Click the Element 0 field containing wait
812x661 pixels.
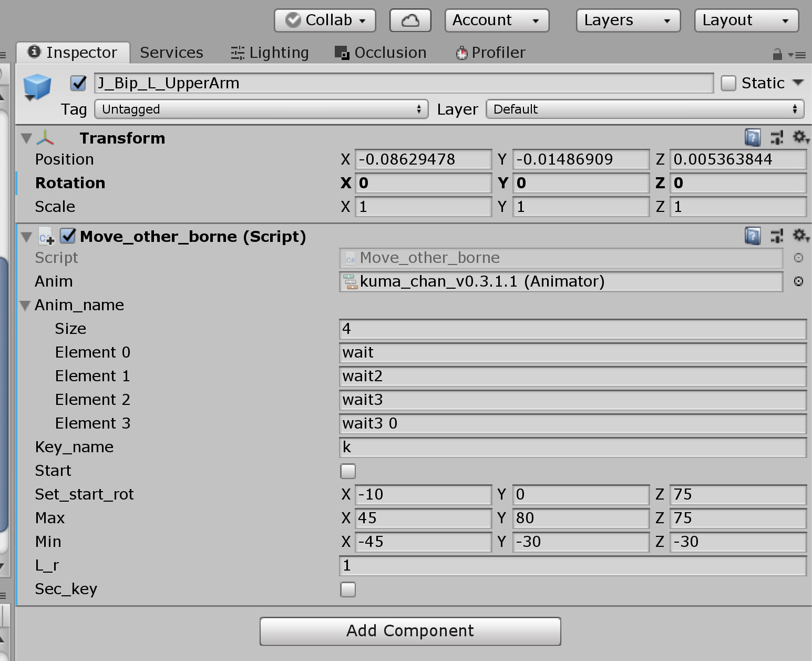(573, 352)
